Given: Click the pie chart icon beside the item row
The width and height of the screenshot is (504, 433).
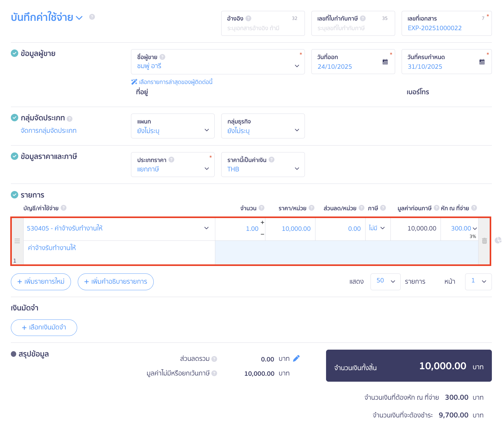Looking at the screenshot, I should [x=498, y=240].
